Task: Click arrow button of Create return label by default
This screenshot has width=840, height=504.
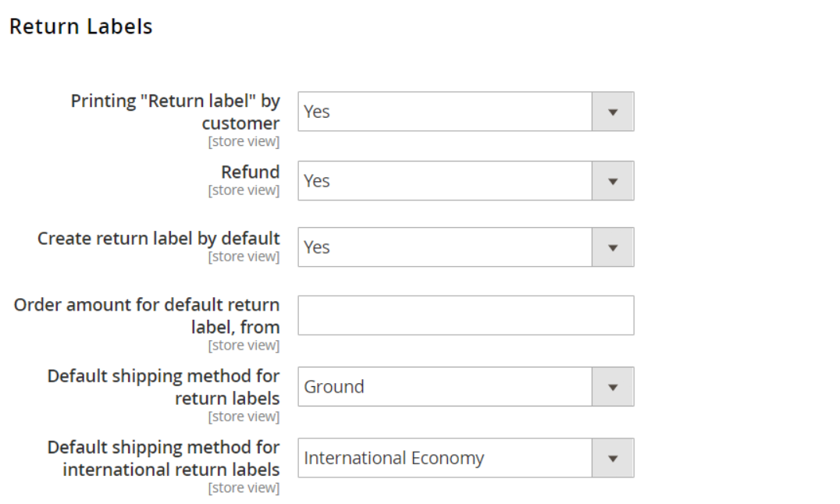Action: [x=613, y=247]
